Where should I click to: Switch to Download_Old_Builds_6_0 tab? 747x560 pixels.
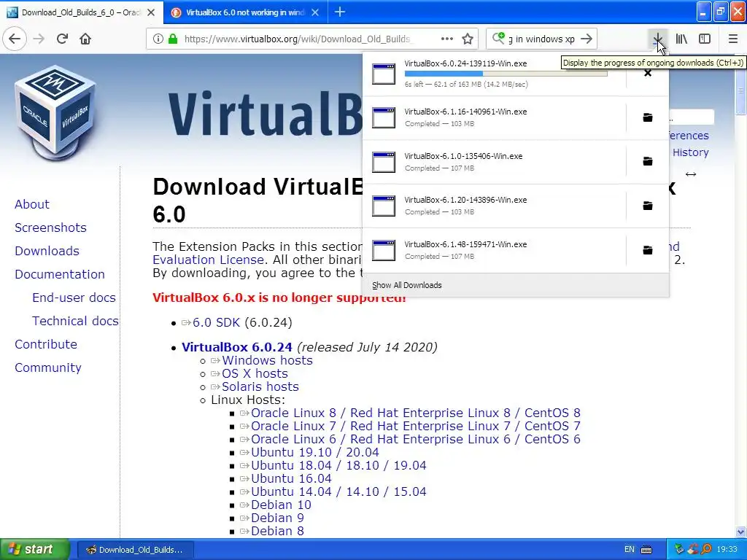(82, 12)
